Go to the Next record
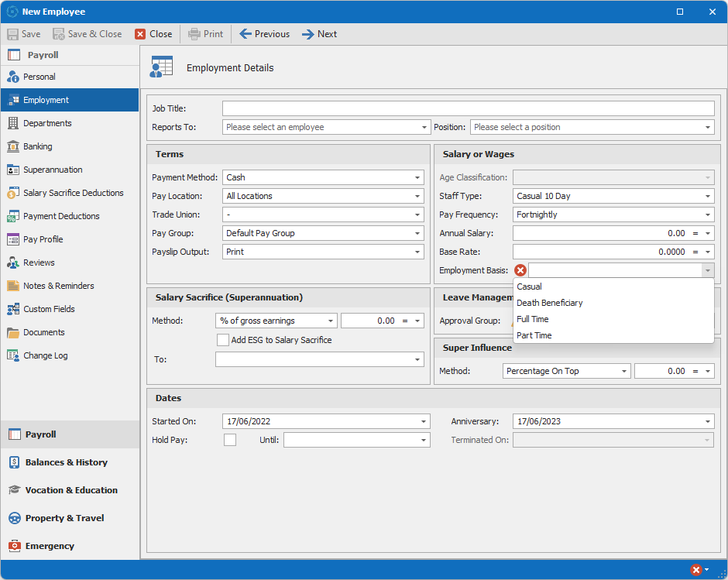 pyautogui.click(x=319, y=34)
